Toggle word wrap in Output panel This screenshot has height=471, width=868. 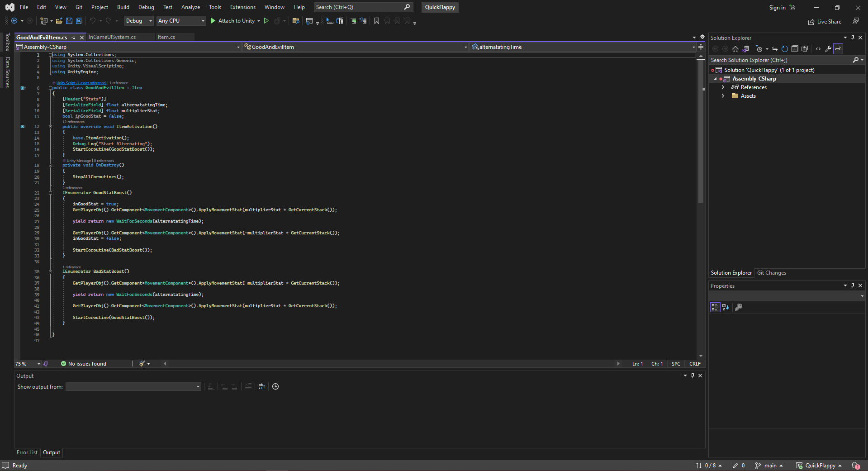coord(262,386)
